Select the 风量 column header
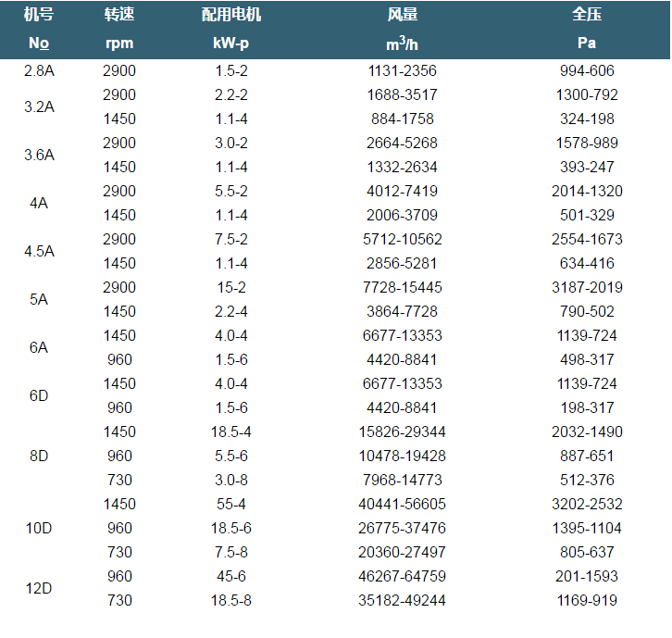 (x=403, y=16)
